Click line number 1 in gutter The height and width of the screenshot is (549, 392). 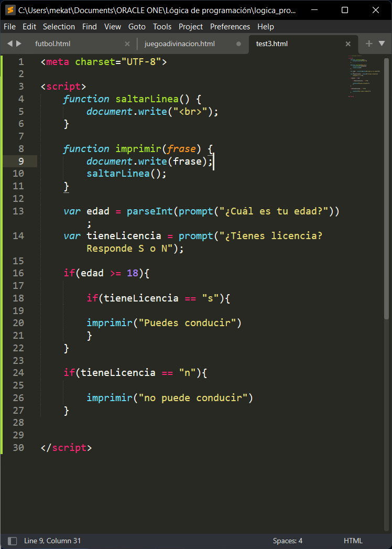click(x=21, y=62)
